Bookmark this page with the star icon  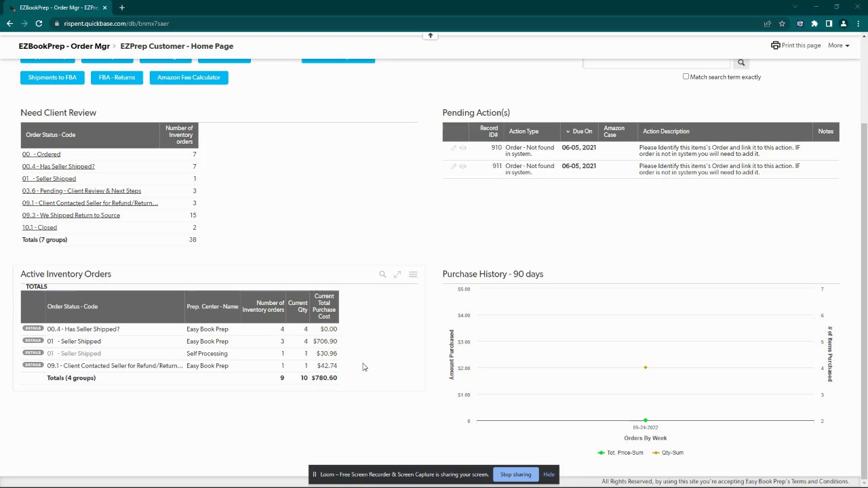click(x=782, y=23)
